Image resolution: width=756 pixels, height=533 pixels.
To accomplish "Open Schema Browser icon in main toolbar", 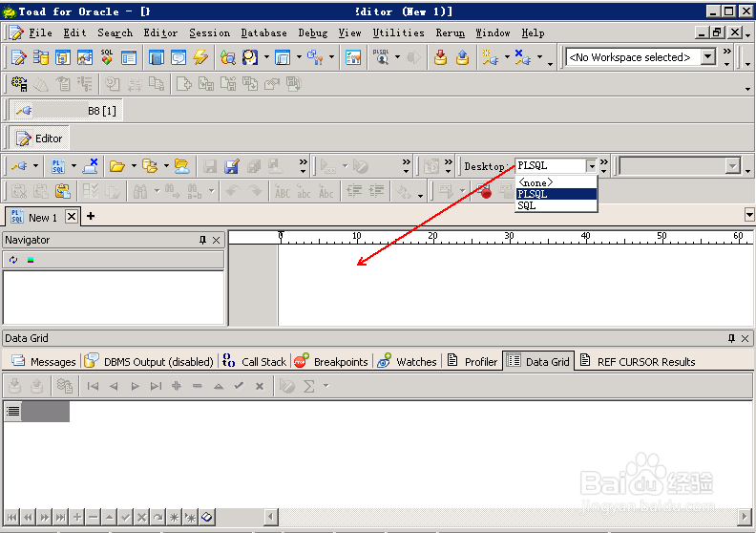I will [41, 57].
